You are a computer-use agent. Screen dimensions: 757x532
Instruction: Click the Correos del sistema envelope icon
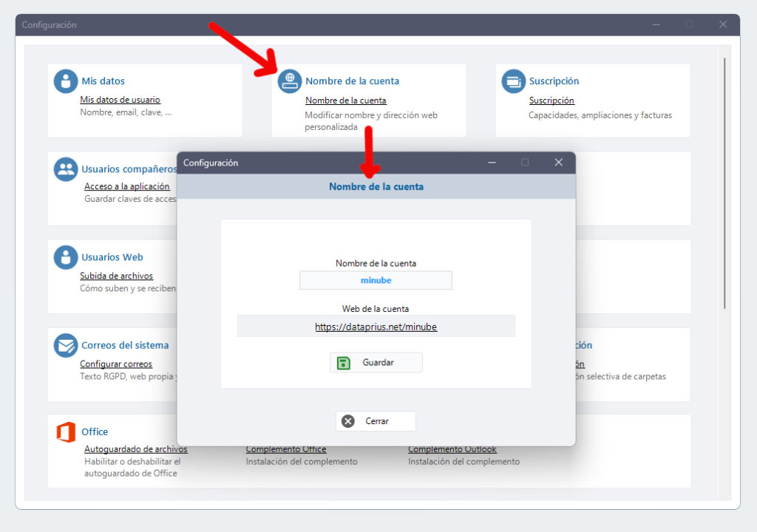[x=66, y=346]
